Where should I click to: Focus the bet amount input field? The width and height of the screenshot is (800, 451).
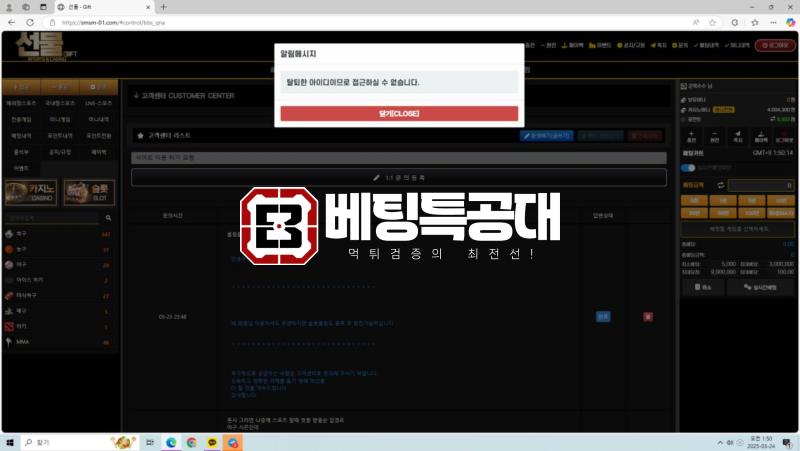tap(761, 185)
